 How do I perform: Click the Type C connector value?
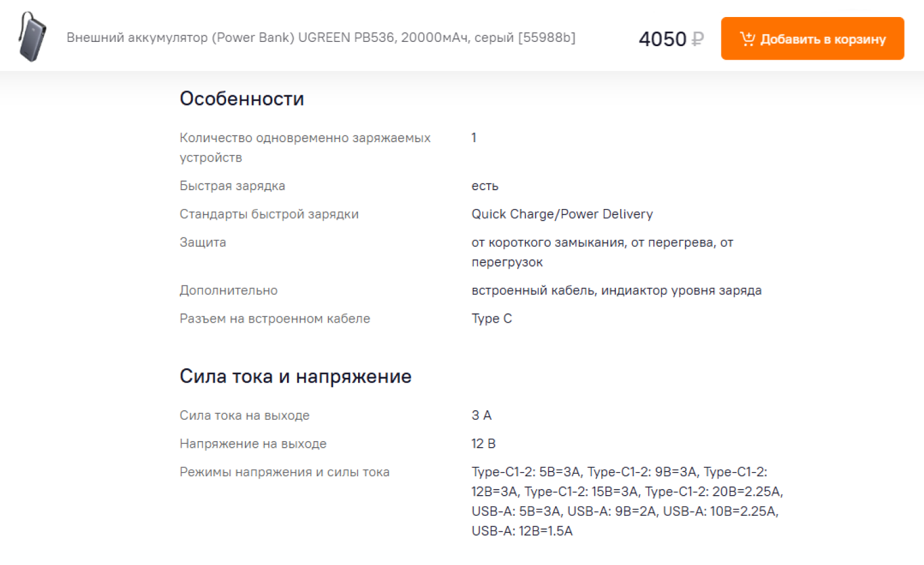(492, 318)
